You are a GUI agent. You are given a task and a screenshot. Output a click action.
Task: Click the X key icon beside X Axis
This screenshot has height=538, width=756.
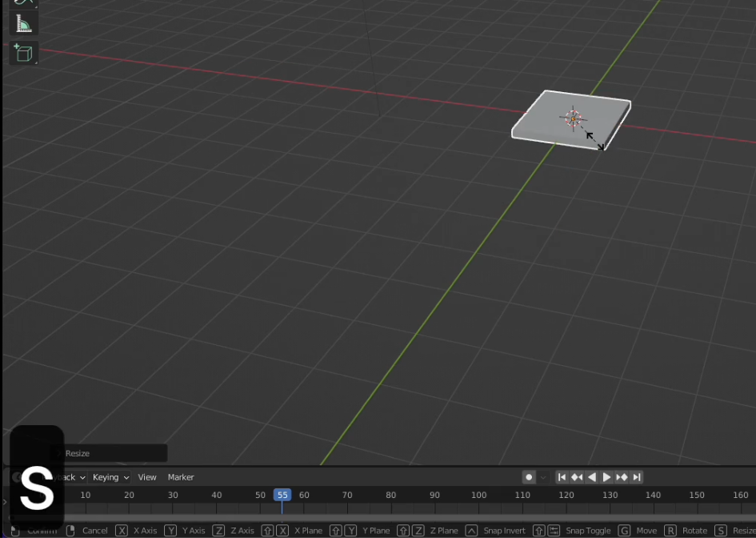coord(122,531)
